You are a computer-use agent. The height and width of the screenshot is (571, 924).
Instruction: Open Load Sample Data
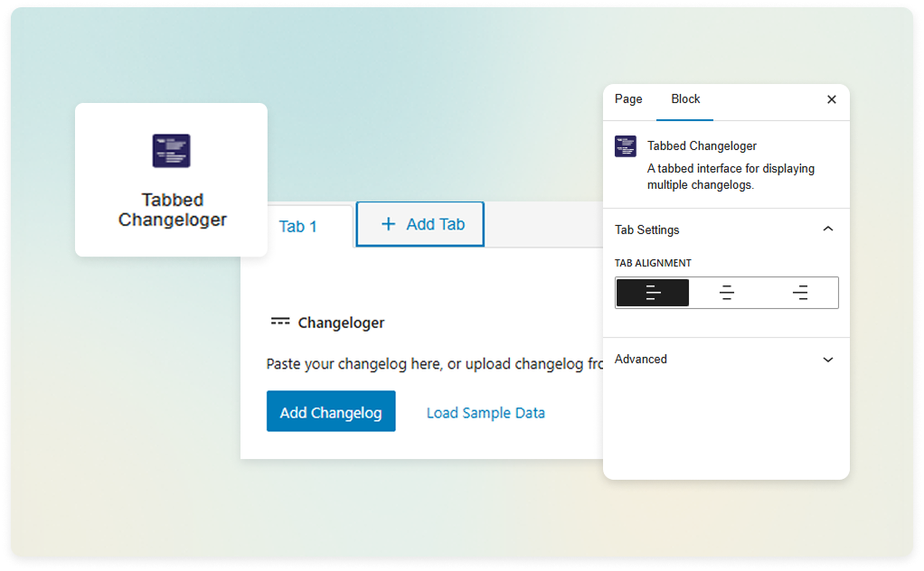[x=485, y=412]
